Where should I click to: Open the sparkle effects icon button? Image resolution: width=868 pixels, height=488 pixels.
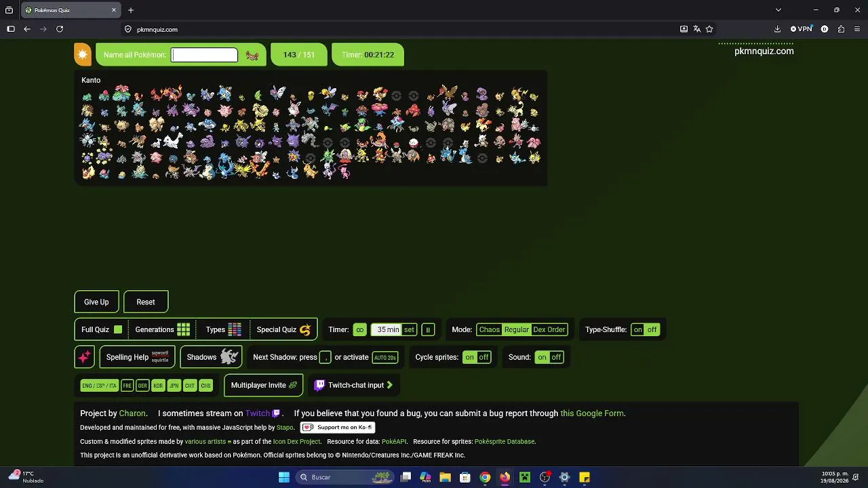pos(84,357)
